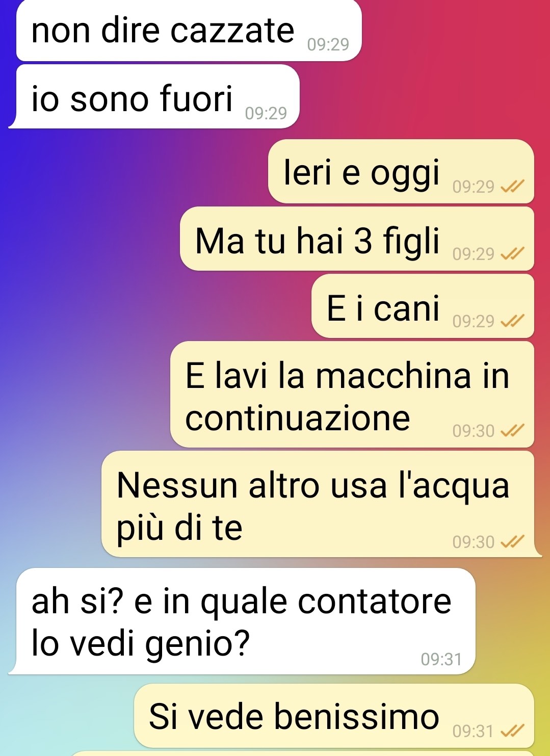The width and height of the screenshot is (550, 756).
Task: Select the 'io sono fuori' message
Action: 154,97
